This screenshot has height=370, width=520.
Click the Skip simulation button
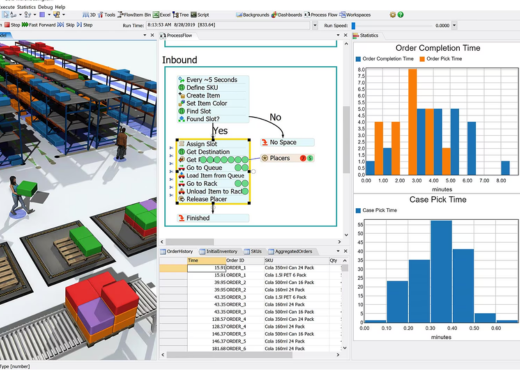pos(66,25)
